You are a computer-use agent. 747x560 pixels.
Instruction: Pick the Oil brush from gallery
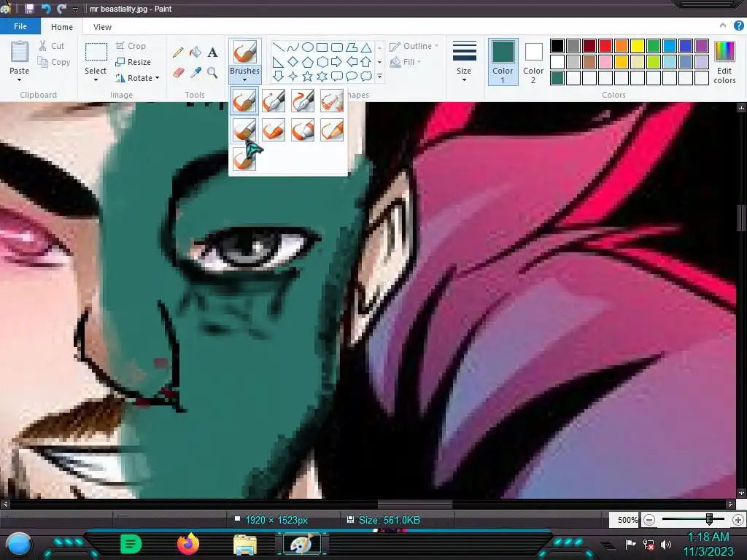tap(244, 130)
